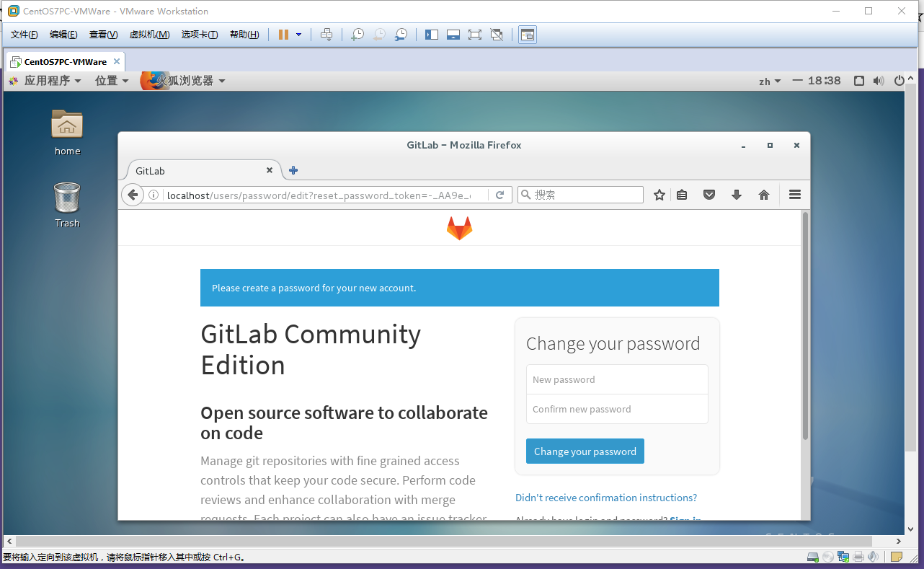Click the Firefox back arrow button

pos(133,195)
